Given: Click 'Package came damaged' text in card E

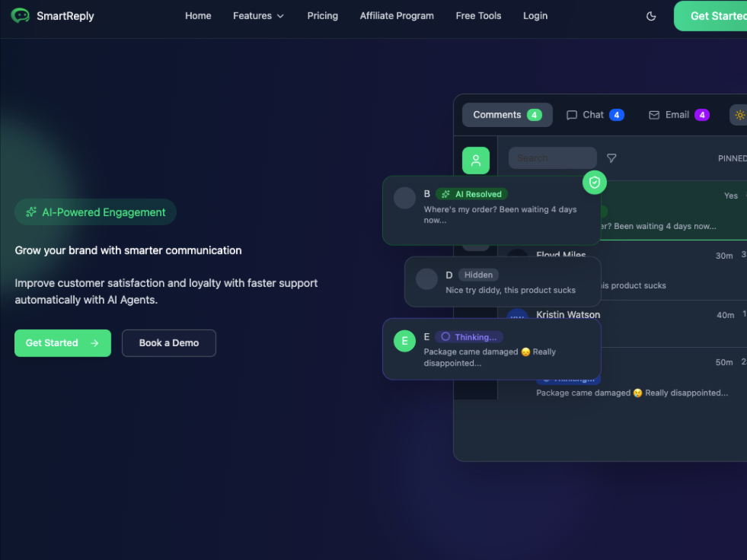Looking at the screenshot, I should click(490, 357).
